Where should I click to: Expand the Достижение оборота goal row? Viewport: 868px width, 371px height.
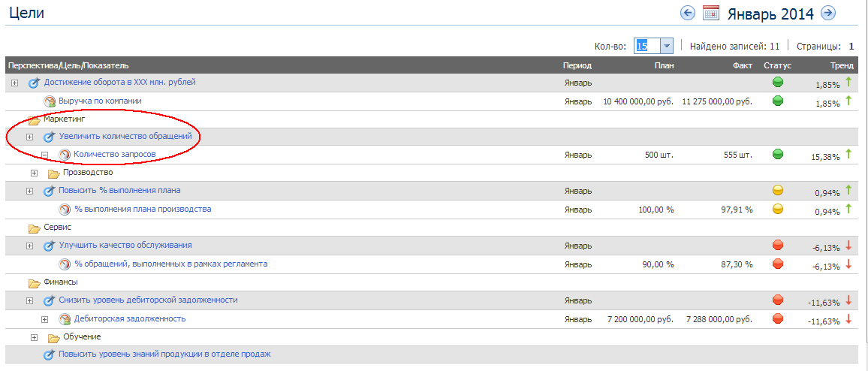14,83
